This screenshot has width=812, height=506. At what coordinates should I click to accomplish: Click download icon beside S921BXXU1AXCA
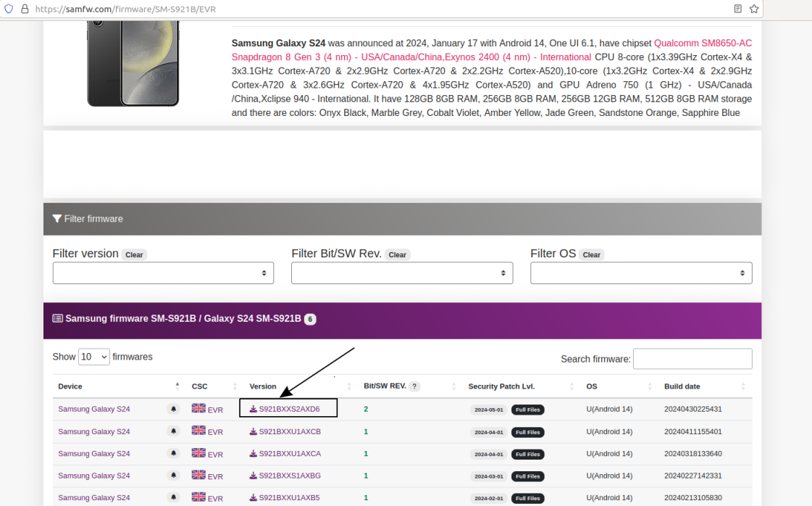(x=254, y=454)
